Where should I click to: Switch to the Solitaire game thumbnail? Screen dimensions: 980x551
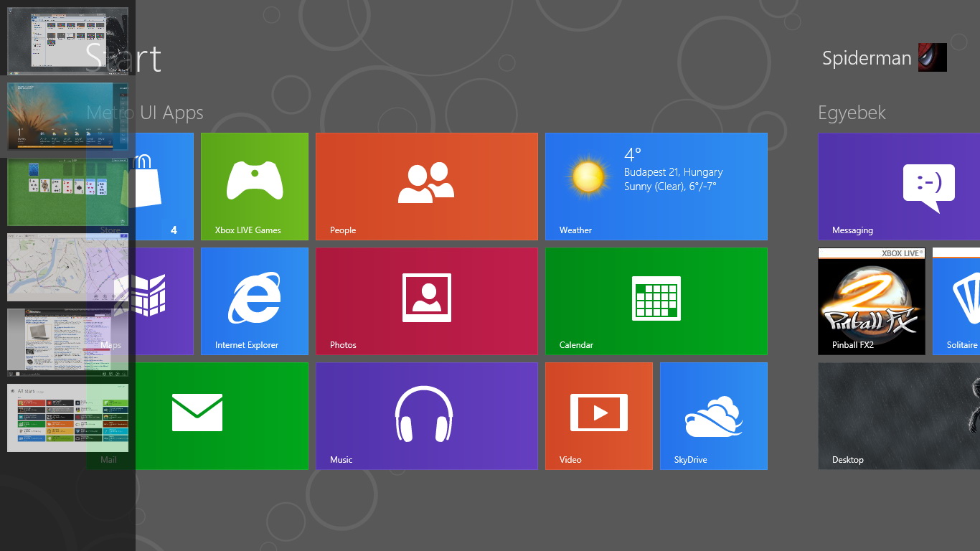tap(68, 192)
